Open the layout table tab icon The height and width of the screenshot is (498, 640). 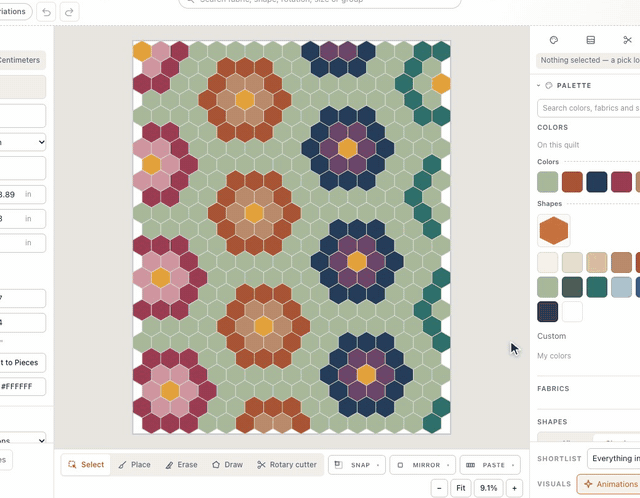click(x=590, y=40)
